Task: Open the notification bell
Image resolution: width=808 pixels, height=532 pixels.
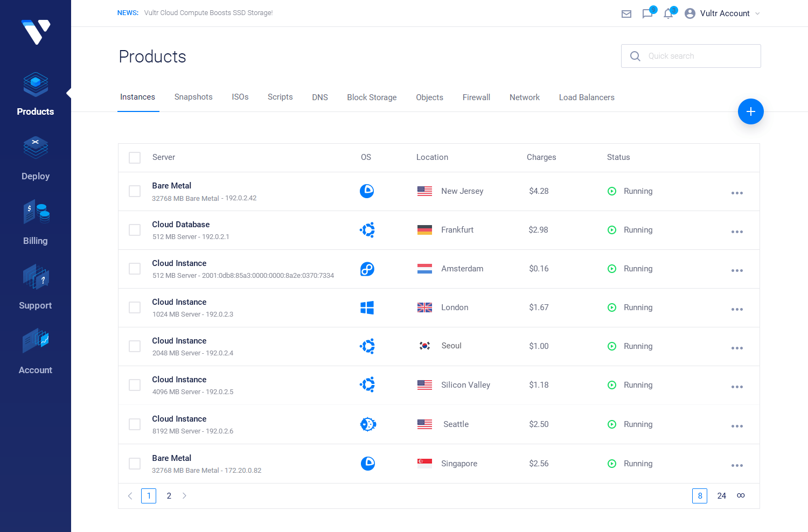Action: click(x=668, y=13)
